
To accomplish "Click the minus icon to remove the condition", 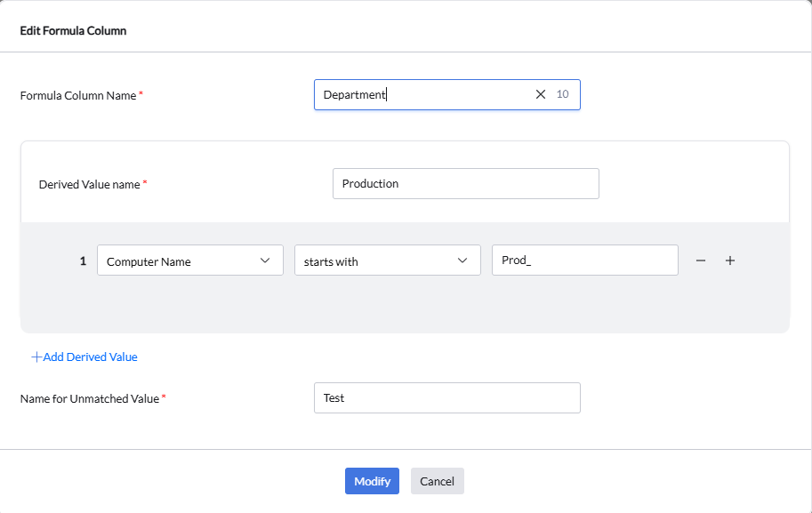I will coord(700,260).
